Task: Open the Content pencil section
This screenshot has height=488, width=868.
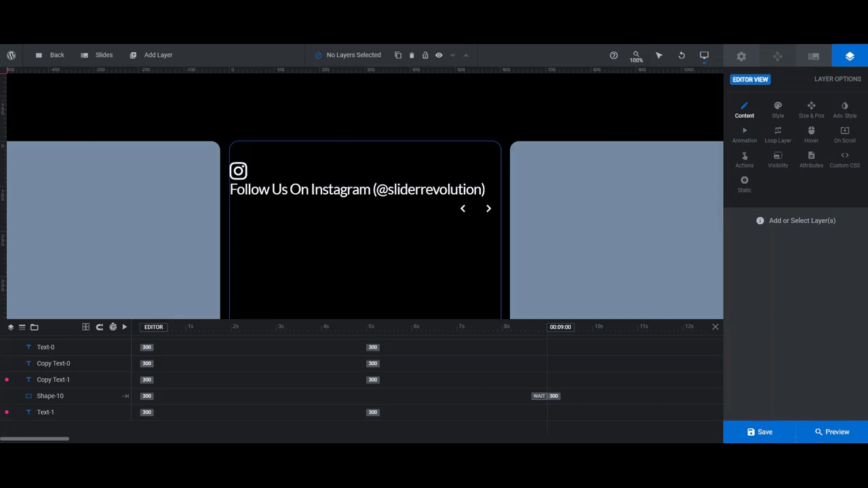Action: click(x=744, y=110)
